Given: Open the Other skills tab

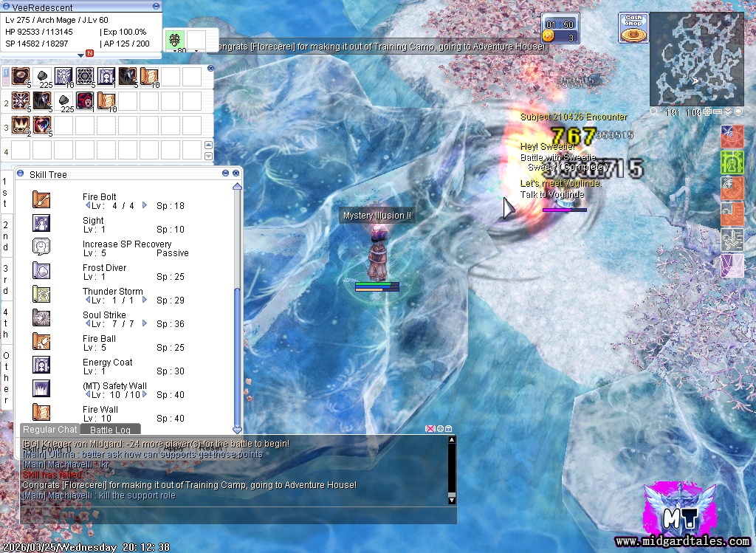Looking at the screenshot, I should [x=6, y=378].
